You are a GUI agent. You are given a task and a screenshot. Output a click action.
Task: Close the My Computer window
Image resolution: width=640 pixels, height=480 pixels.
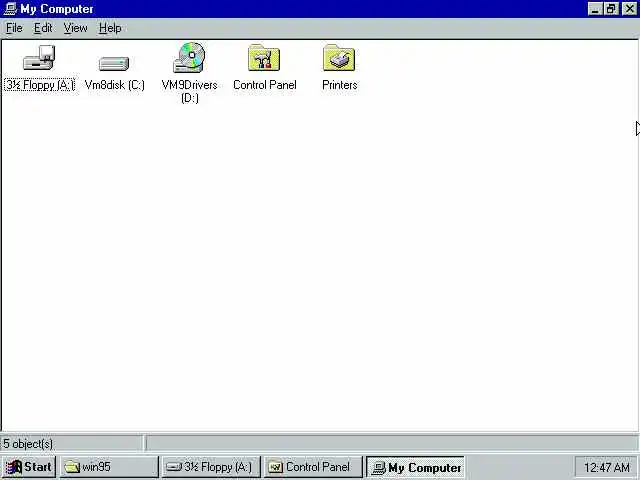click(629, 9)
